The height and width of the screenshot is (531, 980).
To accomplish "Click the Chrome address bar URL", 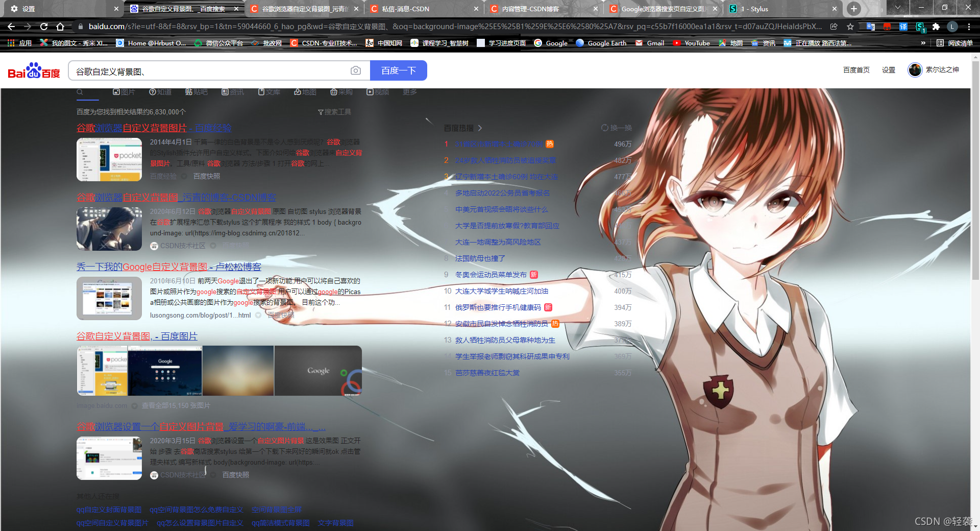I will tap(454, 27).
